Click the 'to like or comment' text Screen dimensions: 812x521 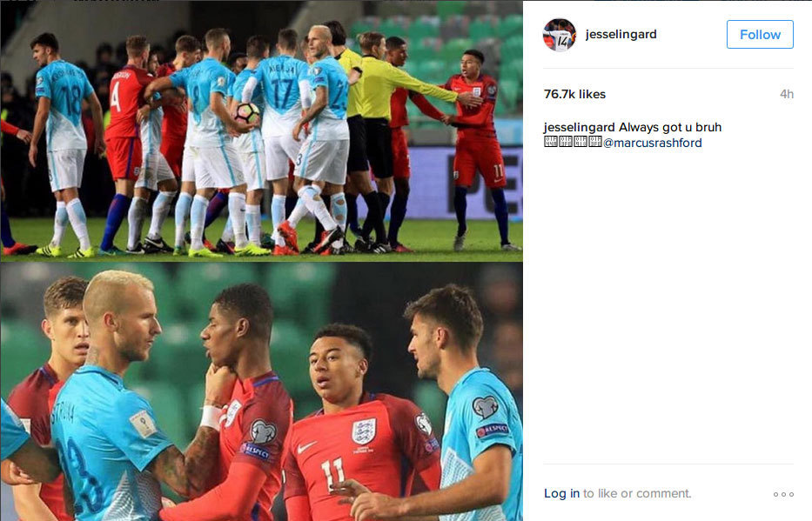637,493
